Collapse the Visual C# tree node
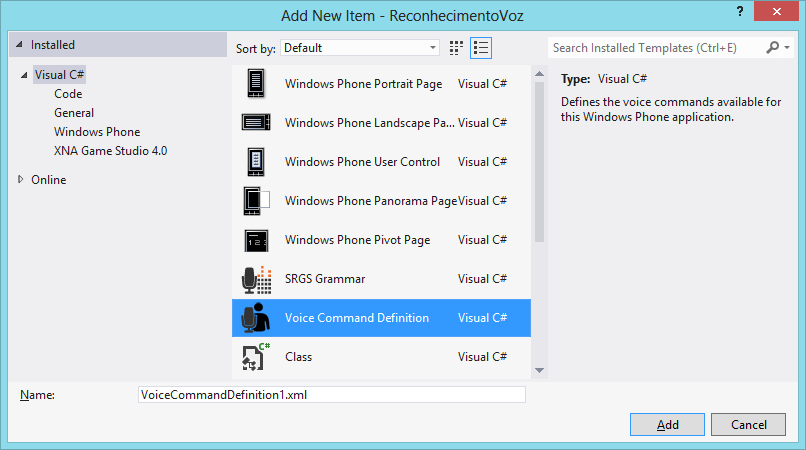Screen dimensions: 806x450 [x=24, y=75]
